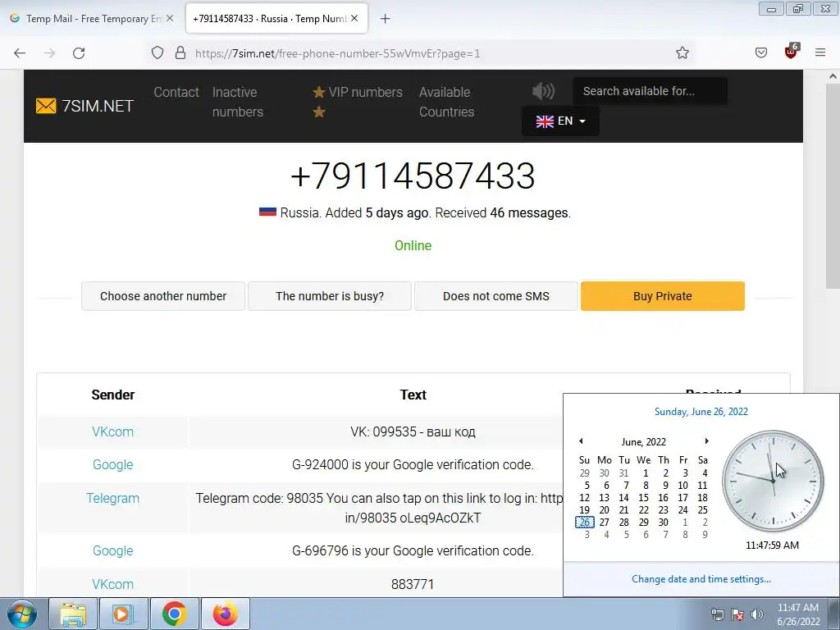Toggle the sound speaker icon in header
840x630 pixels.
543,91
